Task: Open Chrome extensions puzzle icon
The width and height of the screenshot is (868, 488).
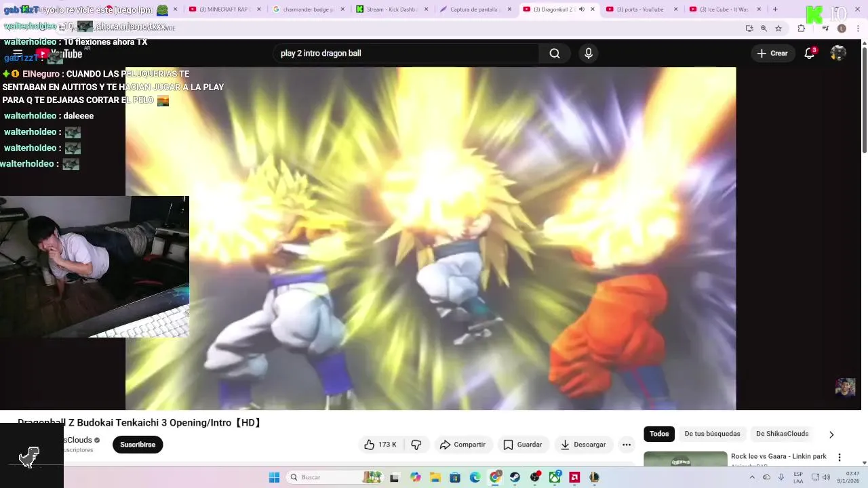Action: click(x=802, y=28)
